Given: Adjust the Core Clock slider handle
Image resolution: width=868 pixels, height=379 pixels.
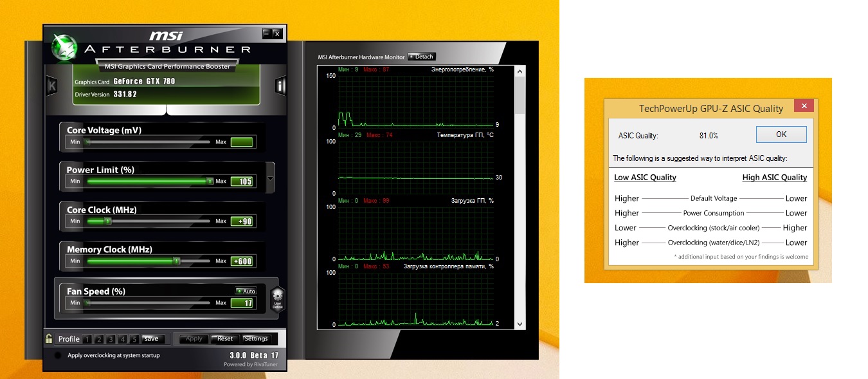Looking at the screenshot, I should point(107,221).
